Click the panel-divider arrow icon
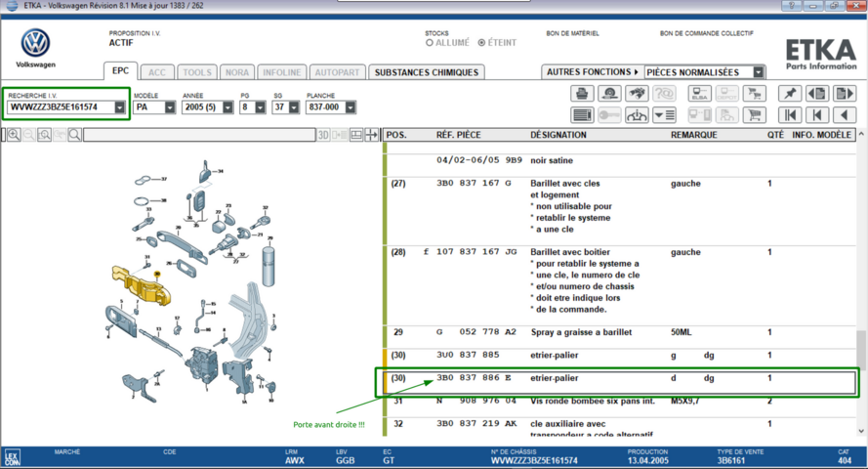 pyautogui.click(x=371, y=135)
